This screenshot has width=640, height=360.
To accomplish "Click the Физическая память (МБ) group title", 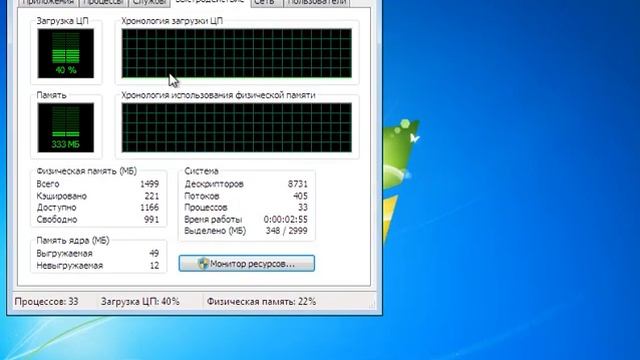I will coord(87,171).
